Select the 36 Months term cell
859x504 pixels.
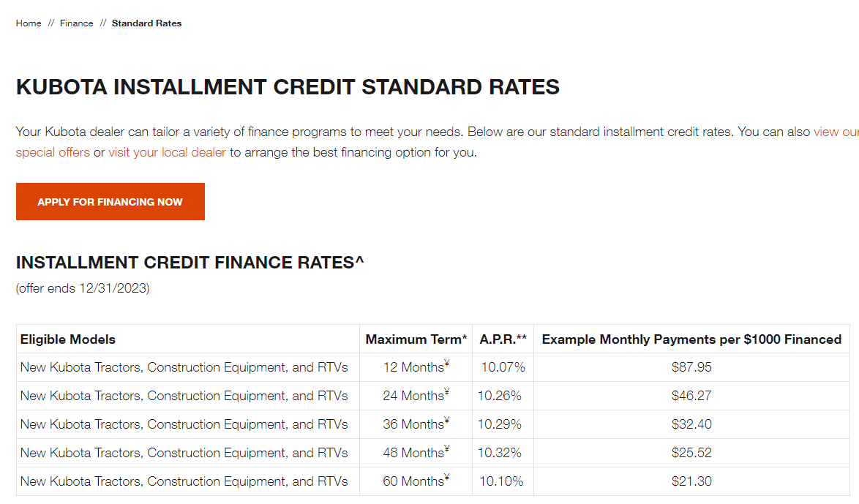coord(416,424)
